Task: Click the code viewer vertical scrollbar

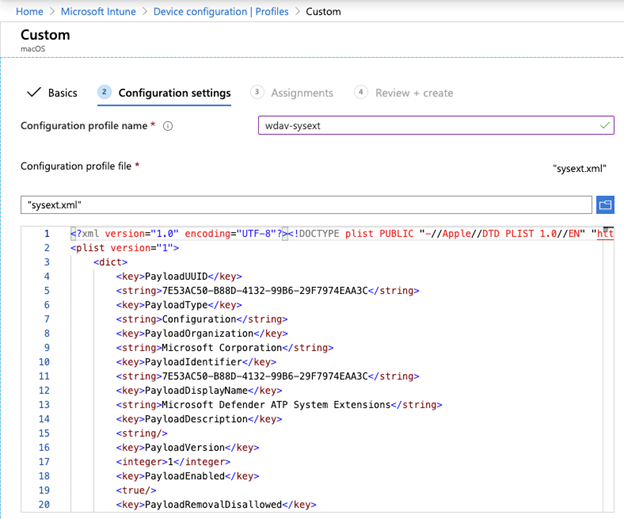Action: (x=608, y=368)
